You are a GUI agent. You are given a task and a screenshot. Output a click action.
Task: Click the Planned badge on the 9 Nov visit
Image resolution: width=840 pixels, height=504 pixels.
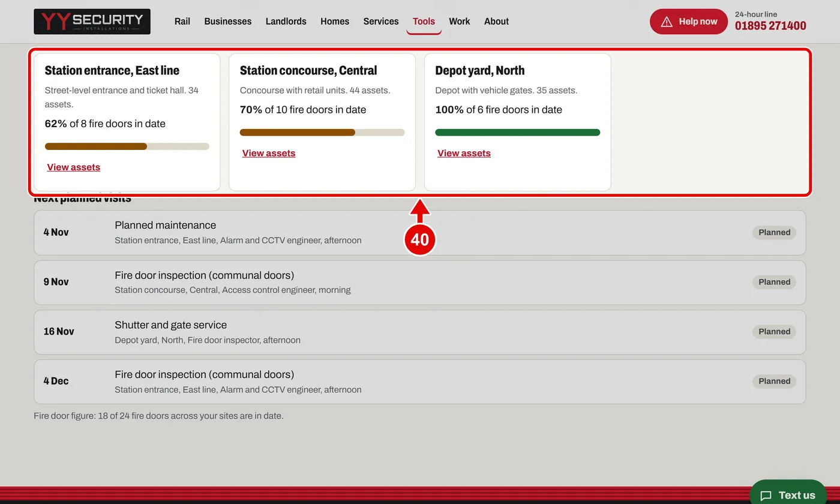(x=774, y=282)
